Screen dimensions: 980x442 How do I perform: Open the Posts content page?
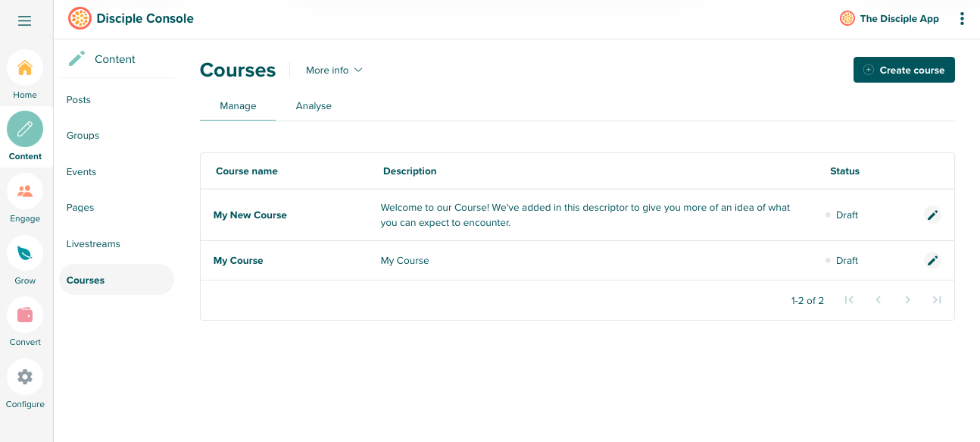[x=78, y=99]
